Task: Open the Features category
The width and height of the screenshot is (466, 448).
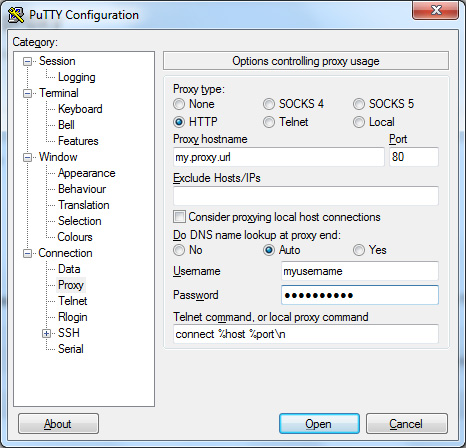Action: (78, 141)
